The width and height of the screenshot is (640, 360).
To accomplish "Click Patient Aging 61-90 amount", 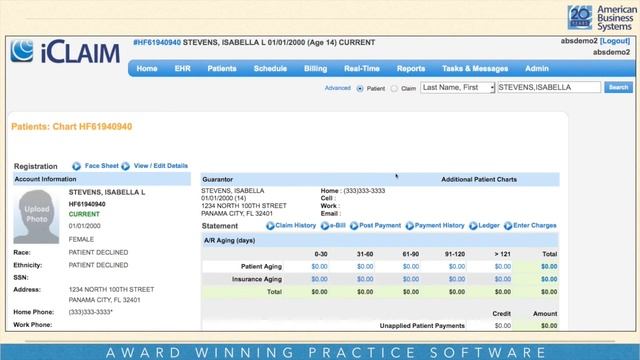I will pyautogui.click(x=411, y=267).
